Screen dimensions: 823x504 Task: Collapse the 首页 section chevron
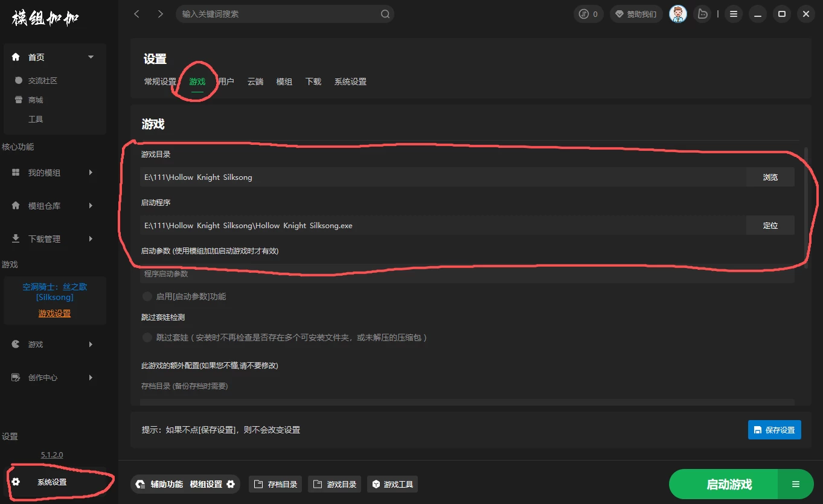[90, 56]
